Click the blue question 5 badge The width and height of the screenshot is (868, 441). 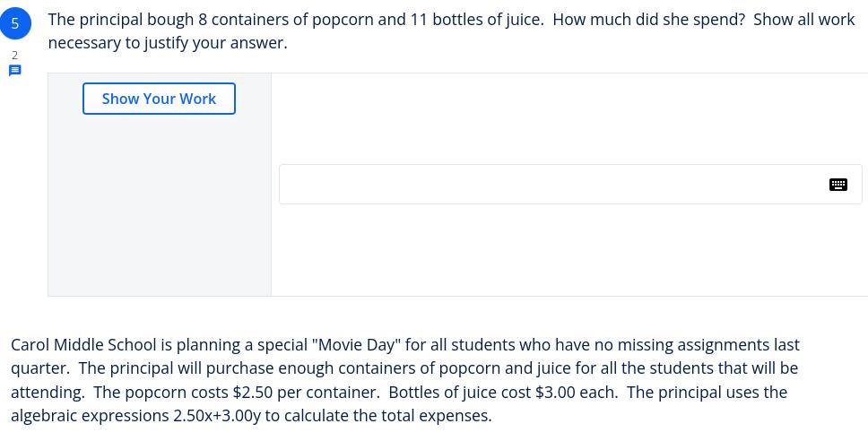15,23
